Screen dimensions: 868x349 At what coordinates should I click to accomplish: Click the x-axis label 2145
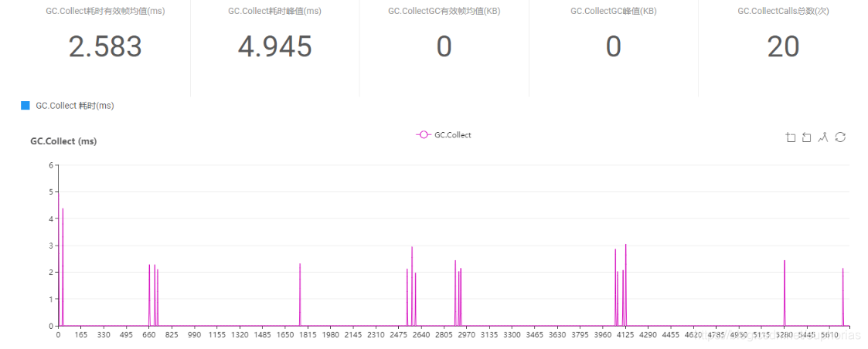pyautogui.click(x=353, y=334)
